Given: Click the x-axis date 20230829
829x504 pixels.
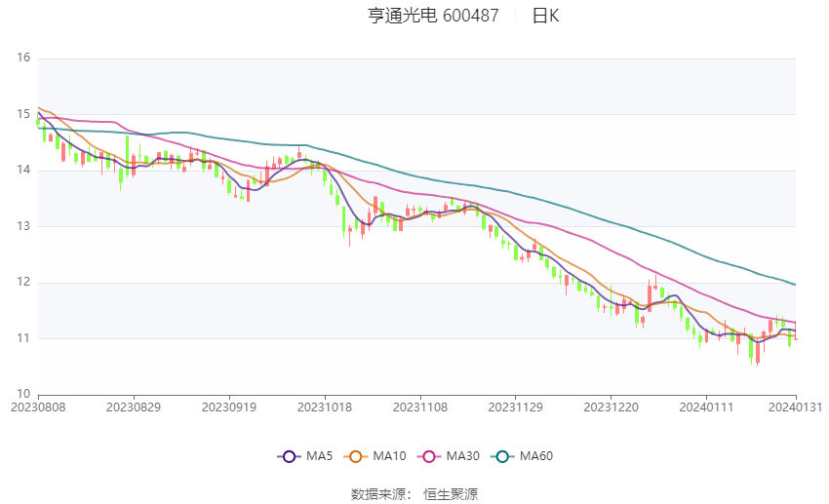Looking at the screenshot, I should (134, 407).
